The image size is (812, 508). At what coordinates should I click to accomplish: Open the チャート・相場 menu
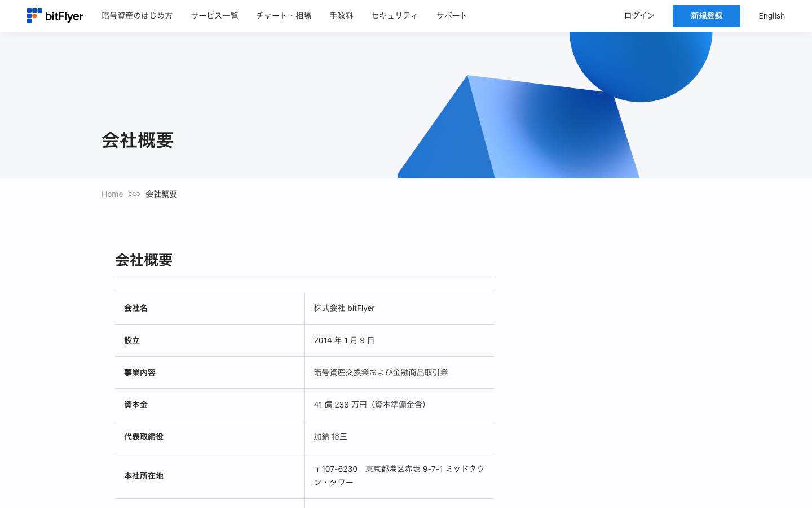pos(284,16)
